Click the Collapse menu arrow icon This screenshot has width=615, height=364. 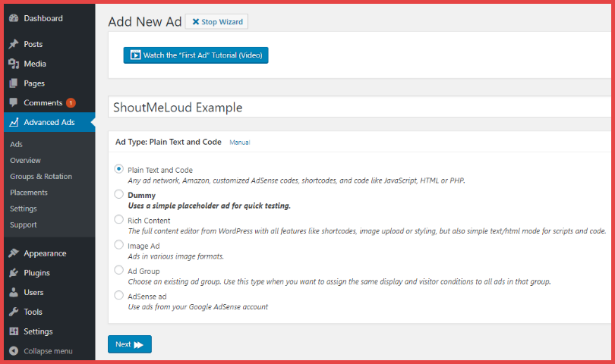14,351
